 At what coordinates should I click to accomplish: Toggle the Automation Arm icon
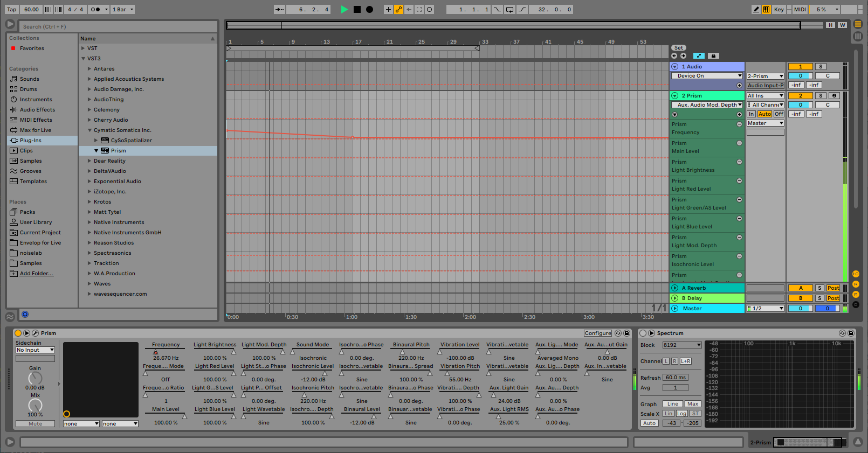[398, 9]
